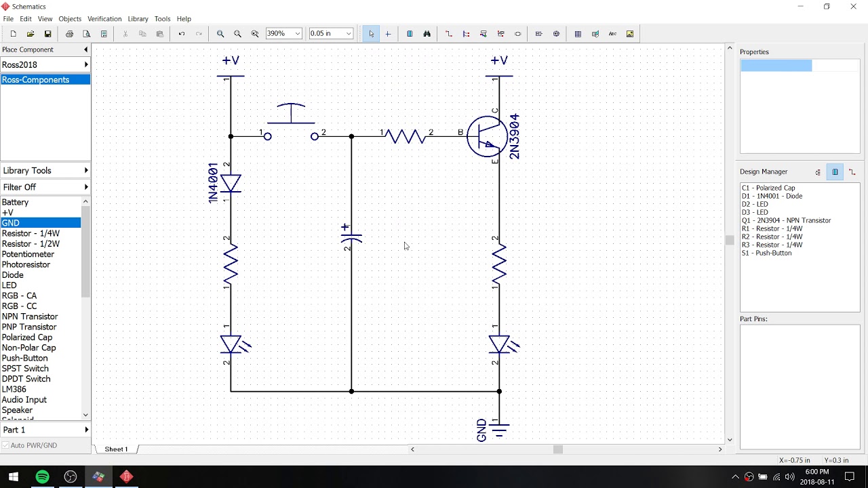Open the Verification menu

(104, 19)
